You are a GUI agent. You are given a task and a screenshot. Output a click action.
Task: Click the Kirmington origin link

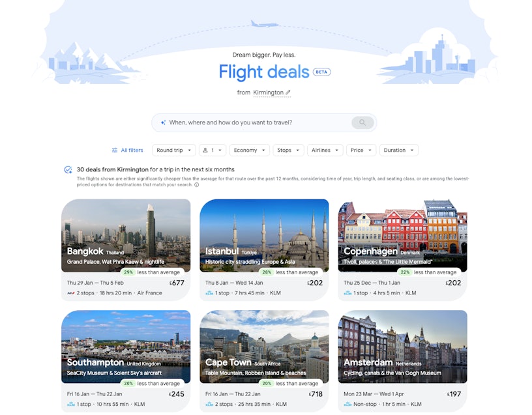pyautogui.click(x=269, y=93)
